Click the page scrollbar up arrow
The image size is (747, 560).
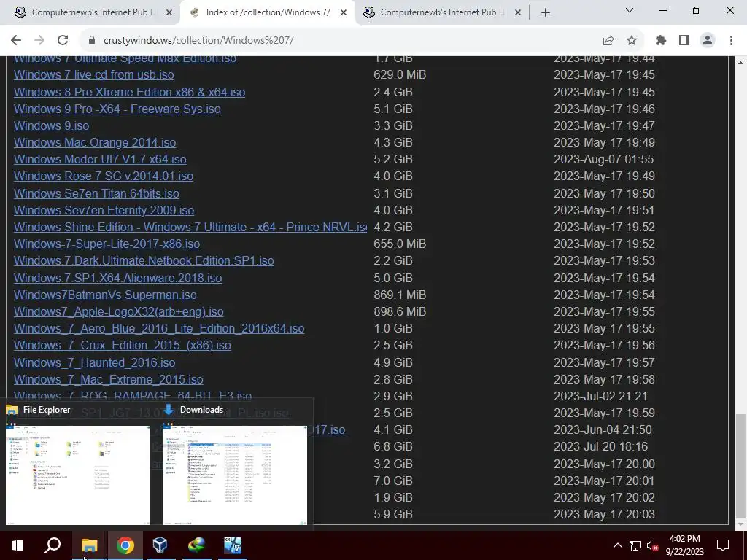pyautogui.click(x=741, y=62)
